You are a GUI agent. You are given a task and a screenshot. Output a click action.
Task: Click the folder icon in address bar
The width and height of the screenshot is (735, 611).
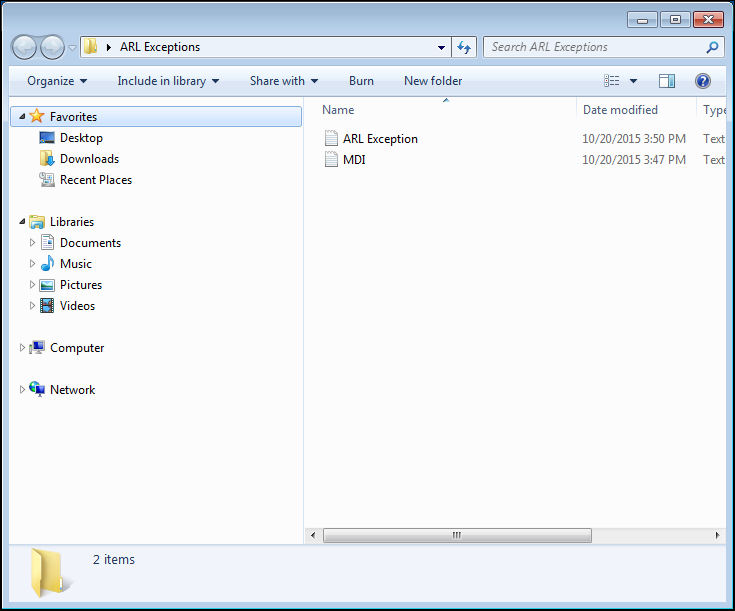point(90,46)
